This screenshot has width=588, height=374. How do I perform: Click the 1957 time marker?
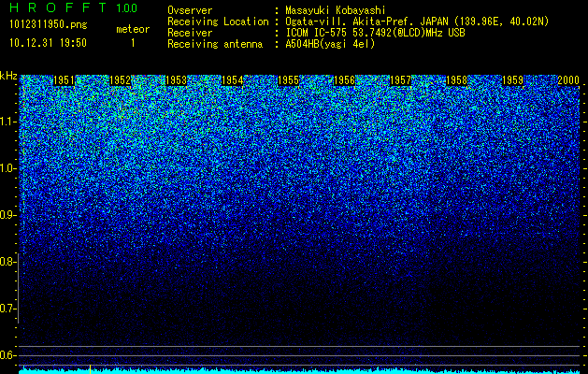400,80
